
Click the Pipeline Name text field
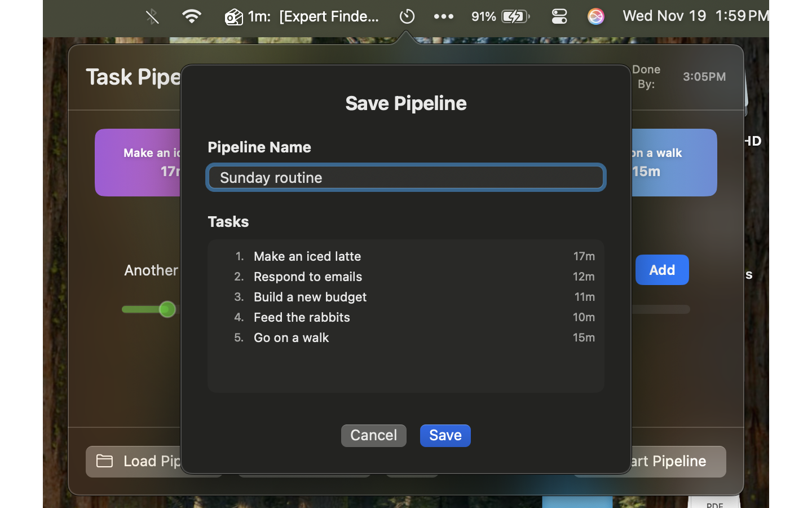pos(405,177)
